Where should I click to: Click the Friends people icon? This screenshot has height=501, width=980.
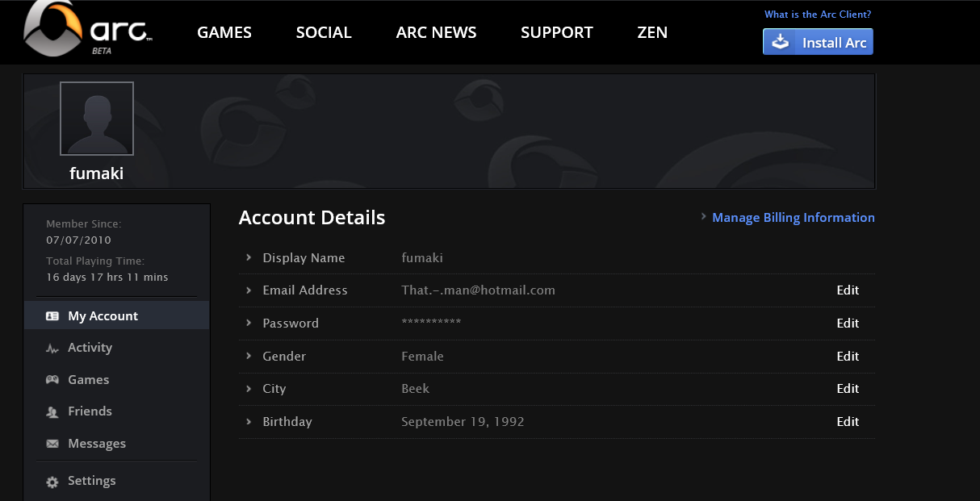point(52,412)
